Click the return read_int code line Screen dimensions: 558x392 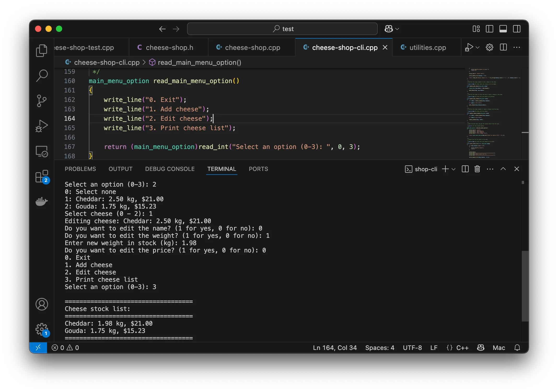[x=232, y=147]
